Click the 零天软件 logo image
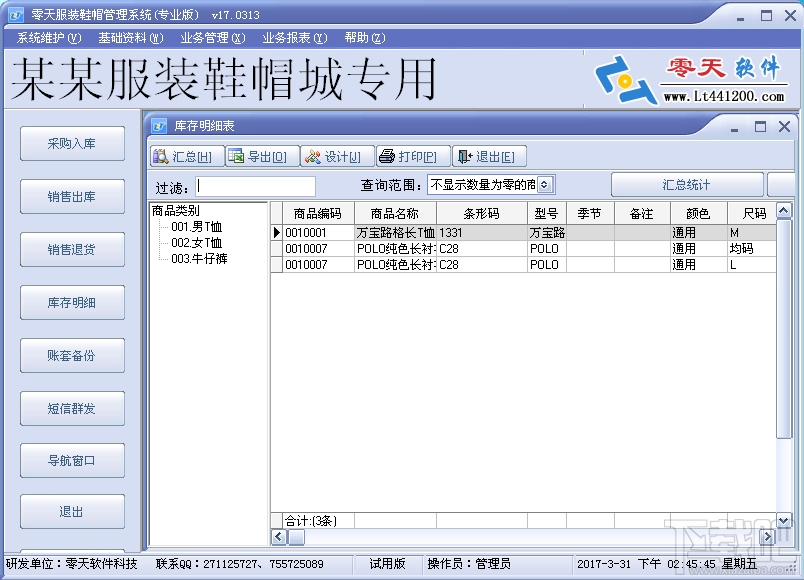 coord(690,79)
